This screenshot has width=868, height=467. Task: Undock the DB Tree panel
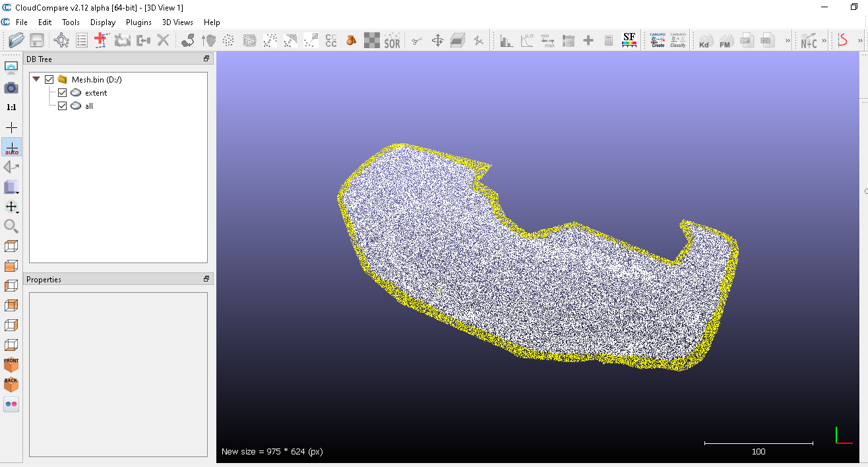(x=206, y=59)
